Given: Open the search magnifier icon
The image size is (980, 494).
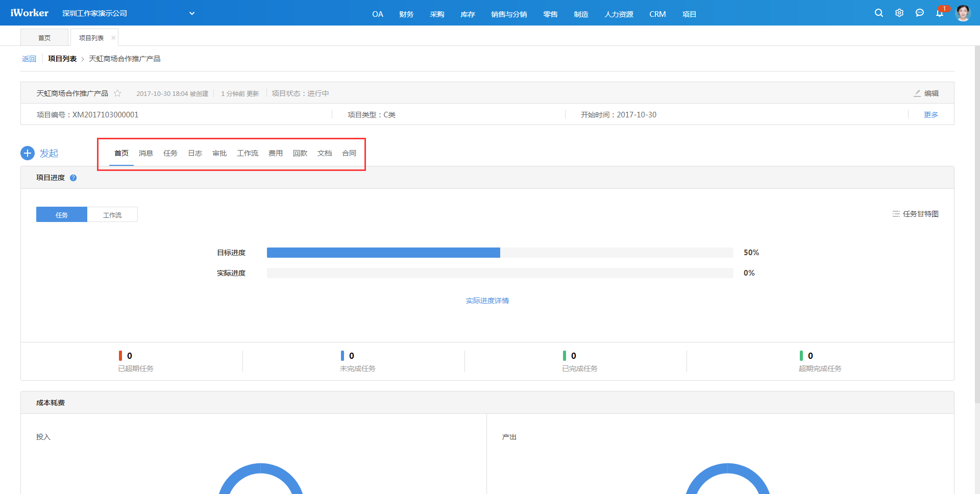Looking at the screenshot, I should click(878, 13).
